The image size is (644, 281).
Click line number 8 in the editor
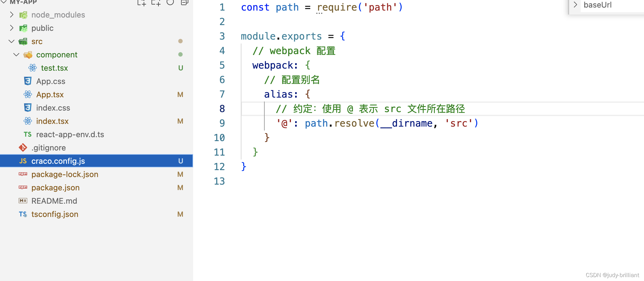click(222, 108)
